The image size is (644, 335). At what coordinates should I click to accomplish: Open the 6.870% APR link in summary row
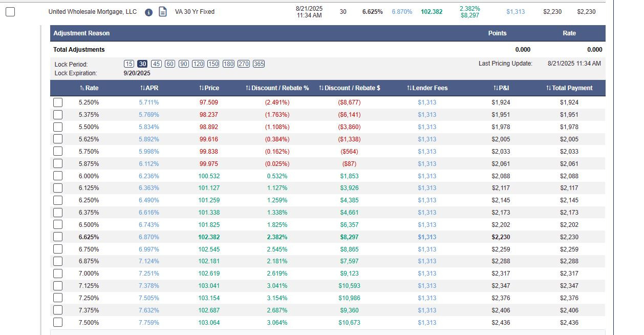(402, 12)
